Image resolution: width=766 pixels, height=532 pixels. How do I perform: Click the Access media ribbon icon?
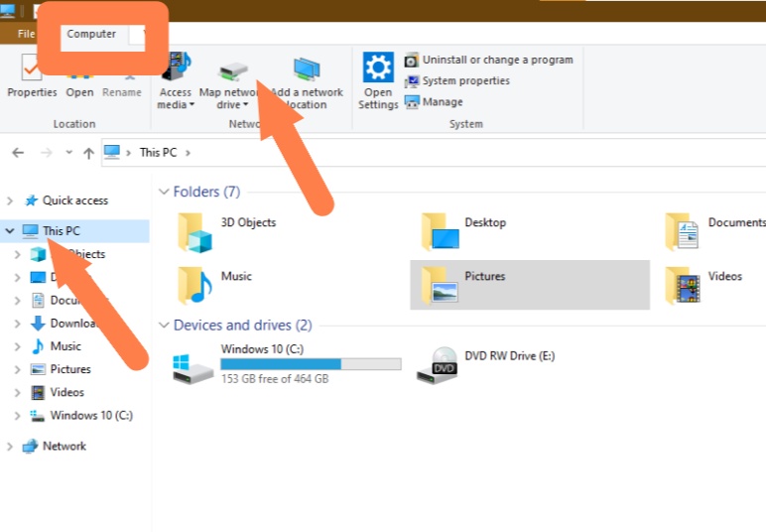177,67
